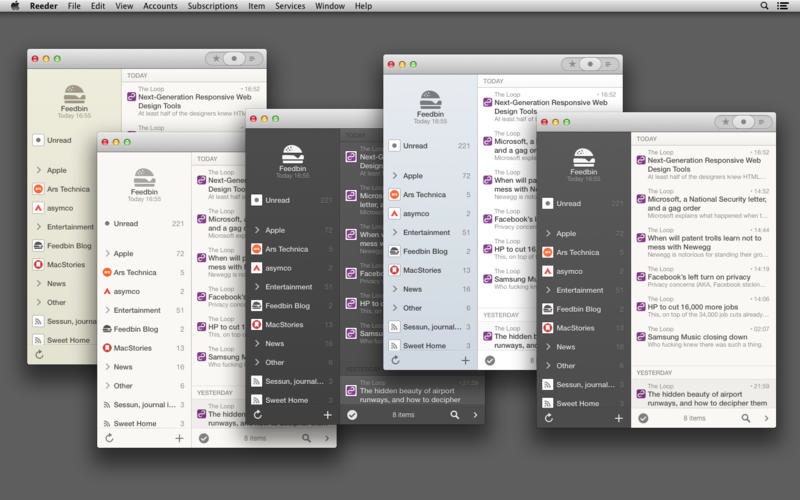Select MacStories feed in white window sidebar
800x500 pixels.
click(x=144, y=348)
